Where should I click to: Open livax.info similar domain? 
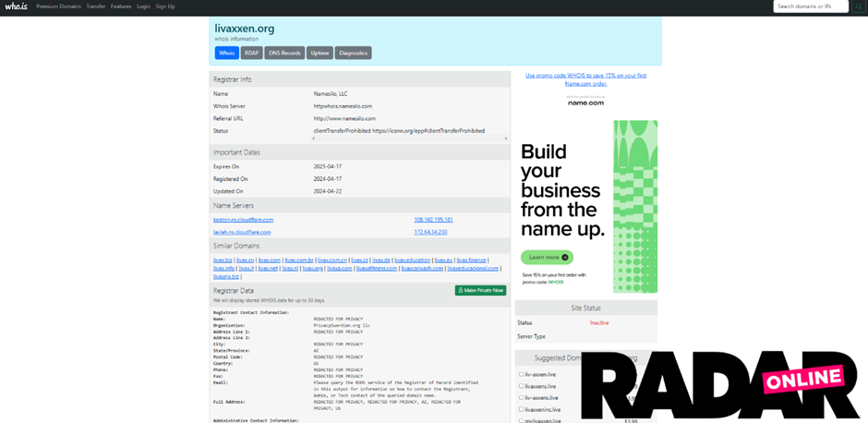tap(223, 269)
